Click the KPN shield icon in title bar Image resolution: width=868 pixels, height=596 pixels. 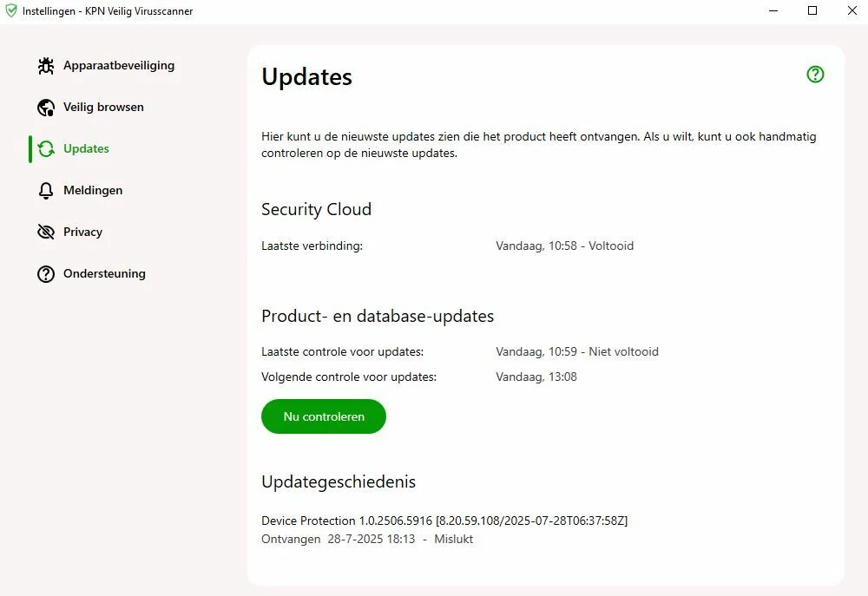(11, 11)
